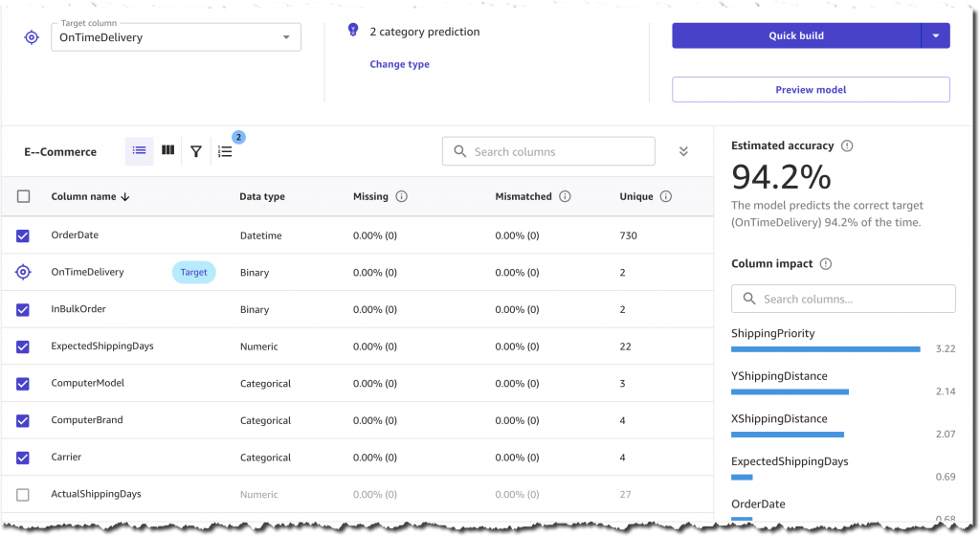The height and width of the screenshot is (537, 980).
Task: Focus the Search columns field above table
Action: [548, 151]
